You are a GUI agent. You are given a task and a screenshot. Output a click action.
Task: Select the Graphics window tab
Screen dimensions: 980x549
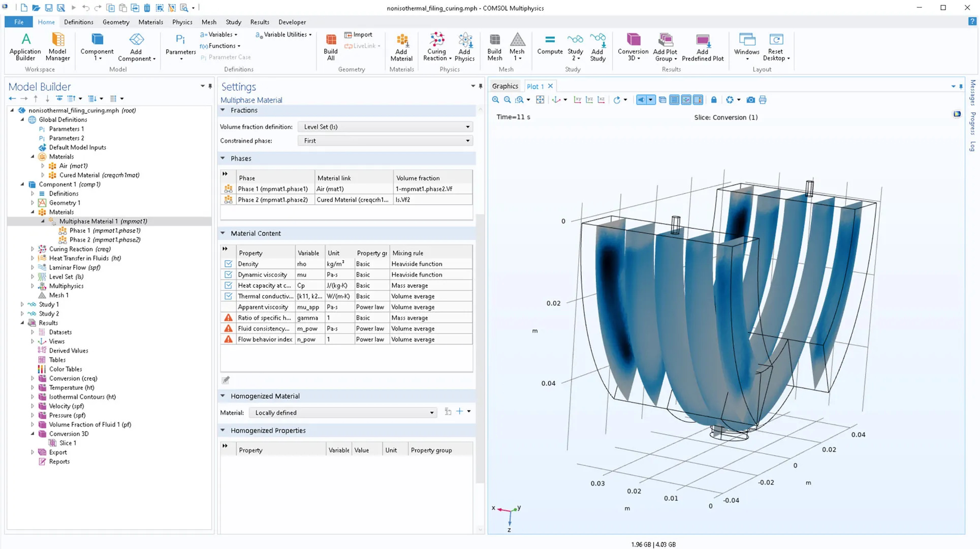point(505,86)
